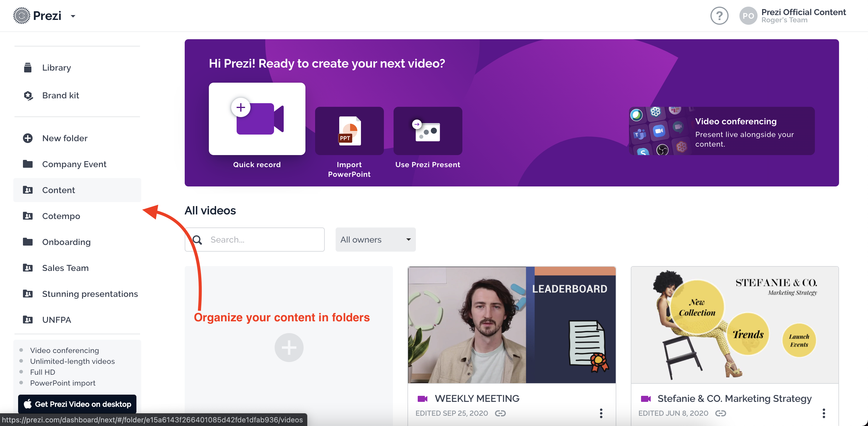Click the Prezi logo icon
The width and height of the screenshot is (868, 426).
coord(21,15)
